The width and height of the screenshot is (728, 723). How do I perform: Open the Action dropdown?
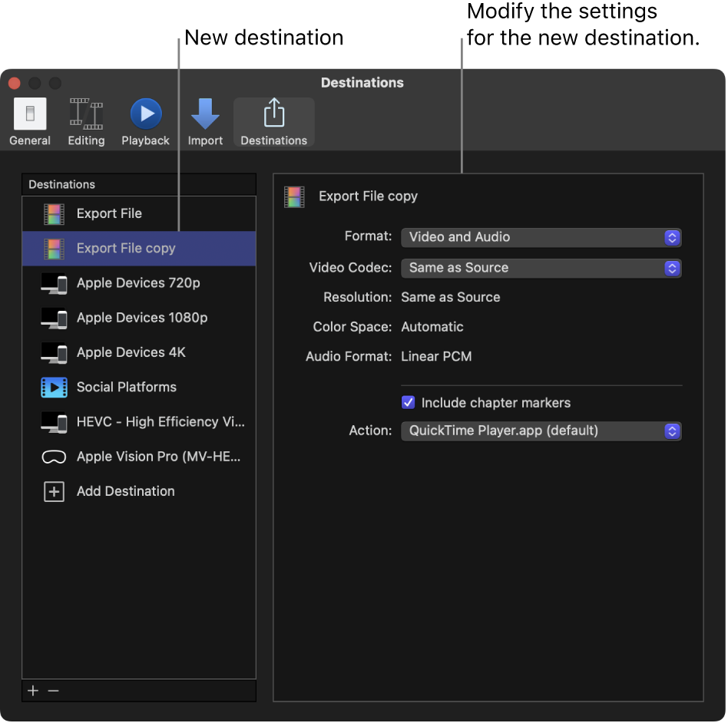(x=541, y=431)
